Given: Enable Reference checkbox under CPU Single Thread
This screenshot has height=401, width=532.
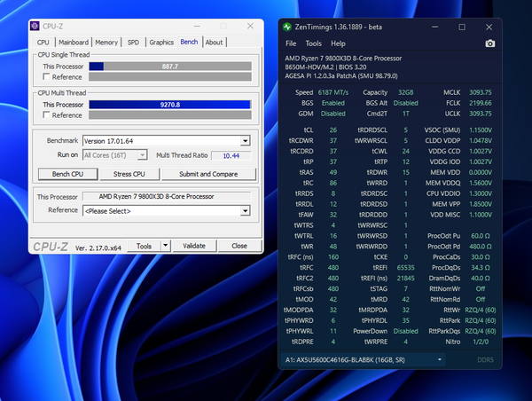Looking at the screenshot, I should [x=47, y=77].
